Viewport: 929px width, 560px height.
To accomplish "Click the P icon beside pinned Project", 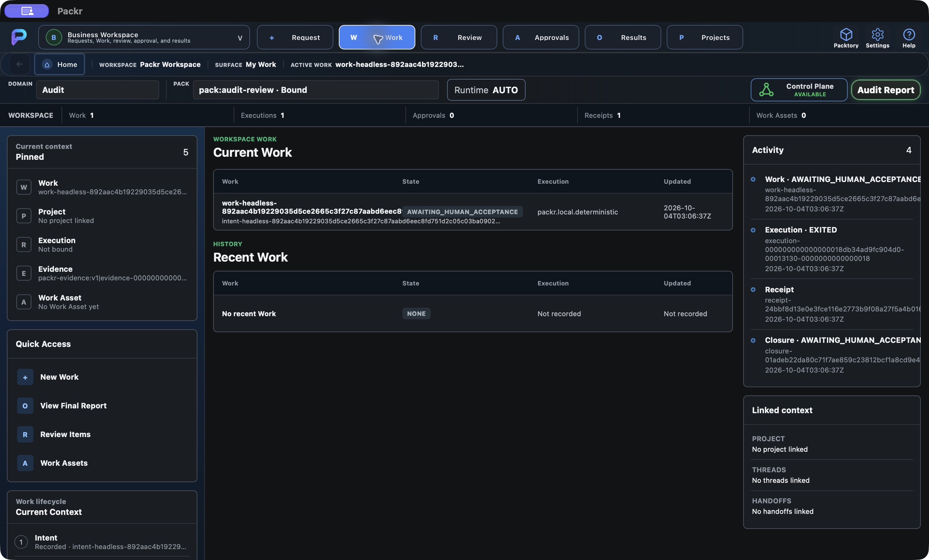I will (24, 216).
